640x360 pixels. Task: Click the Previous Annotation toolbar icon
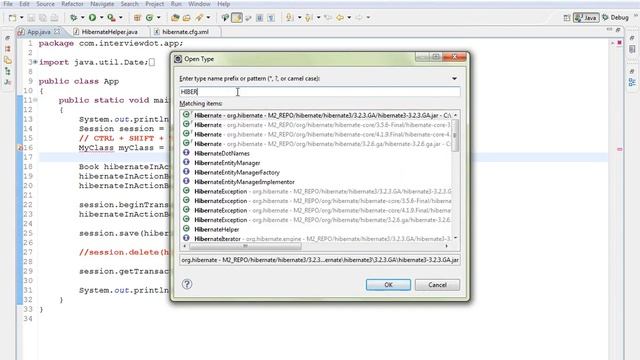pos(309,18)
